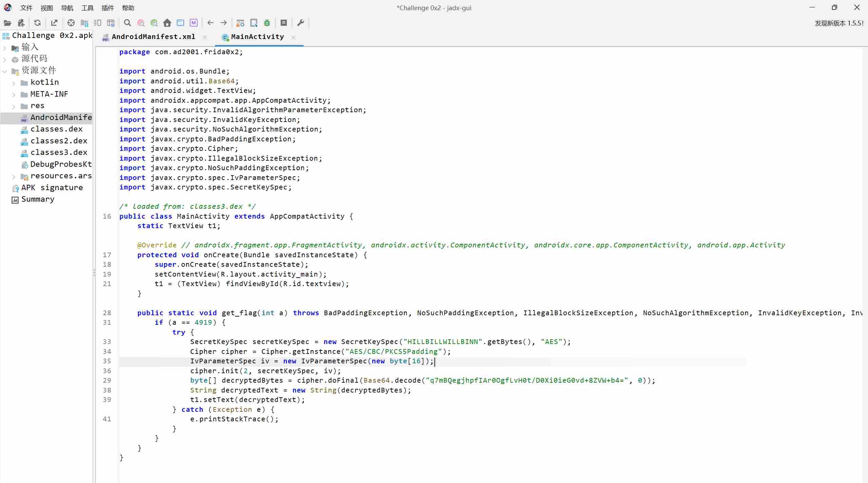Navigate forward with right arrow
Viewport: 868px width, 483px height.
tap(224, 23)
